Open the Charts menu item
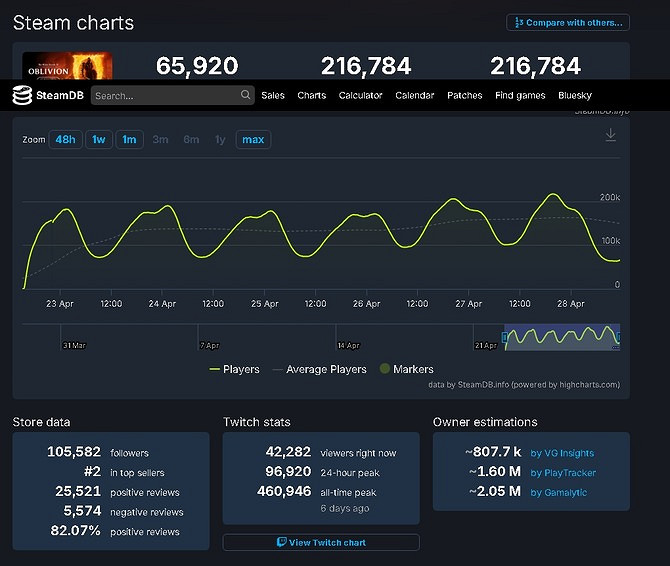 311,95
